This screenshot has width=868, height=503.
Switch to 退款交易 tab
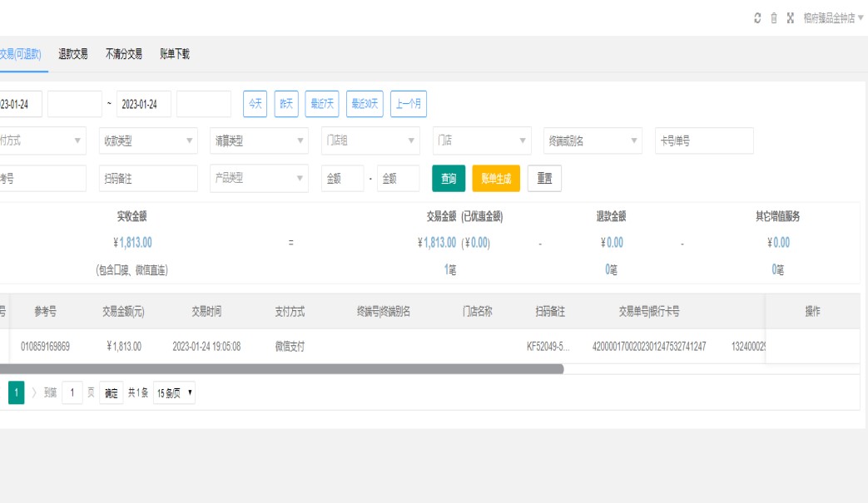click(73, 54)
